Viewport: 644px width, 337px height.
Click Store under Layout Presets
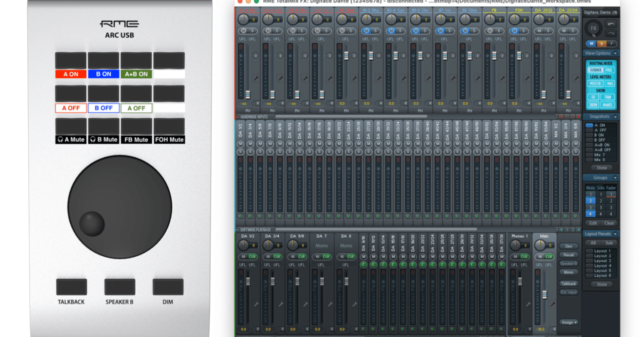coord(601,284)
